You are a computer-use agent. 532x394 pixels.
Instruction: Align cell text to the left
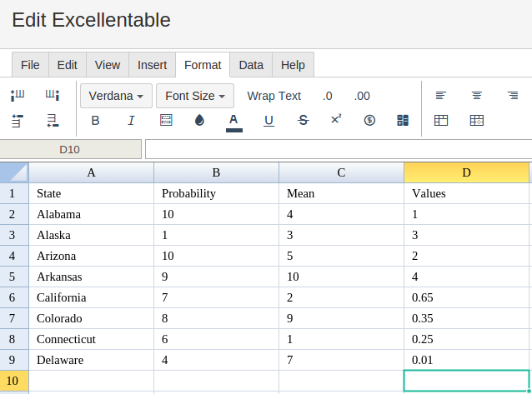coord(441,96)
